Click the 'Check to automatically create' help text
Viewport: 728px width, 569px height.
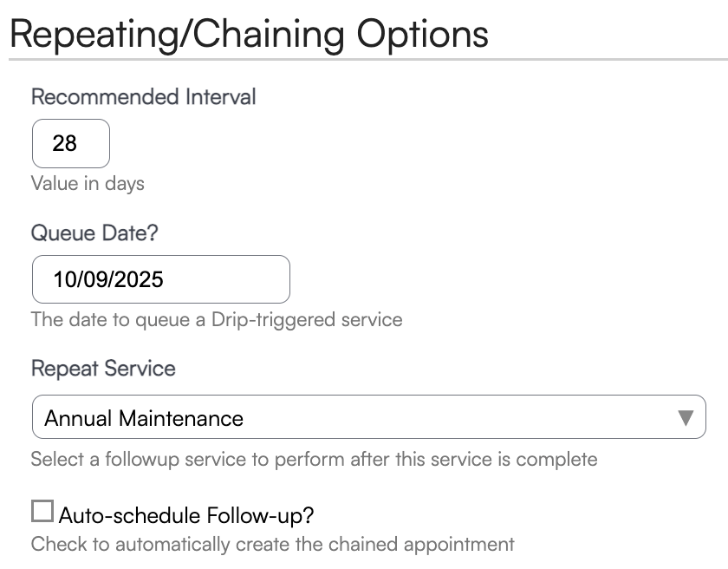click(x=272, y=545)
